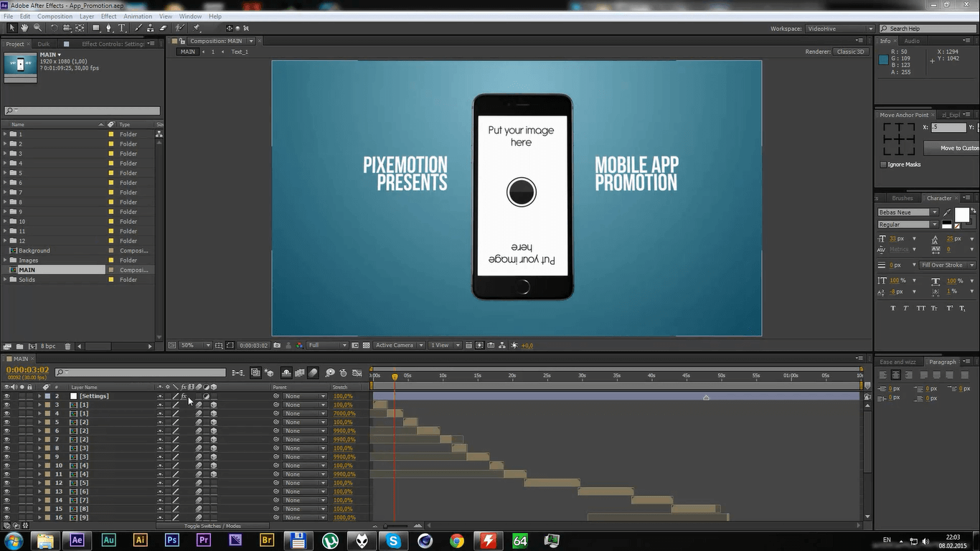Select the Selection arrow tool
The height and width of the screenshot is (551, 980).
(11, 28)
